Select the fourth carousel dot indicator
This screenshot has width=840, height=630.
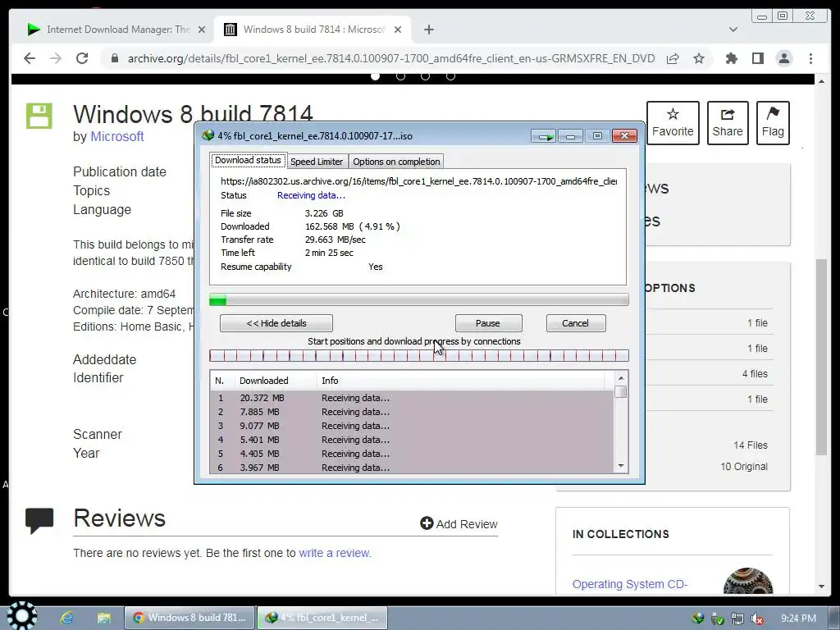pos(450,76)
